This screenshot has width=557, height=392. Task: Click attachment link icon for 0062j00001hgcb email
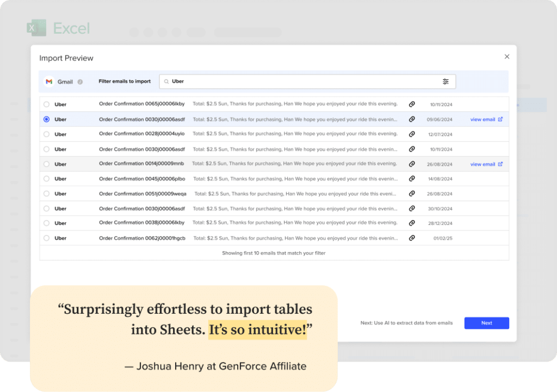click(x=412, y=238)
